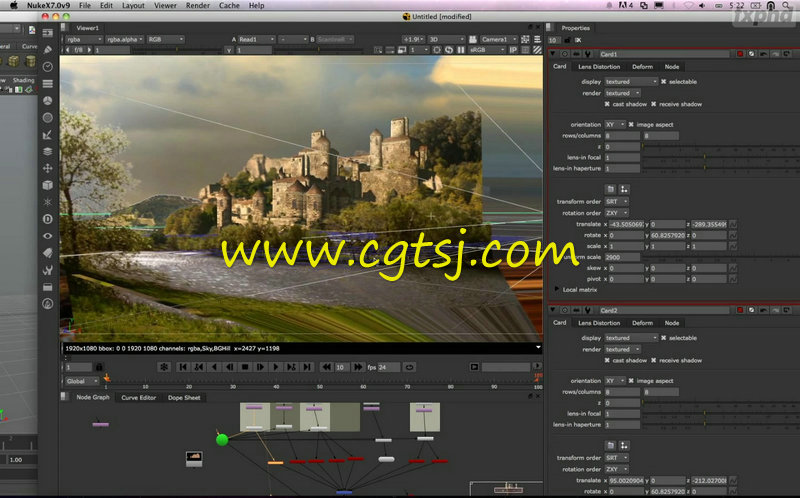The width and height of the screenshot is (800, 498).
Task: Open the Channel nodes toolbar menu
Action: click(x=48, y=83)
